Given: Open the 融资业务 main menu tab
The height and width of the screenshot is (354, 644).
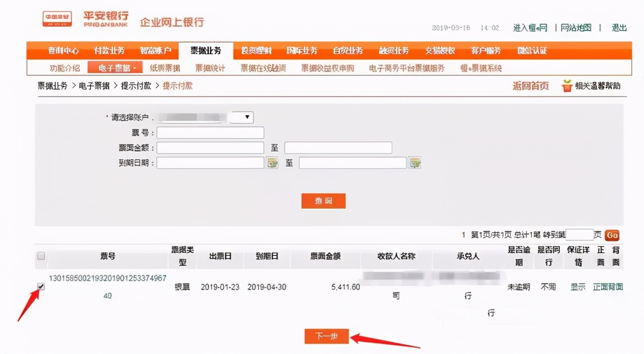Looking at the screenshot, I should (x=393, y=51).
